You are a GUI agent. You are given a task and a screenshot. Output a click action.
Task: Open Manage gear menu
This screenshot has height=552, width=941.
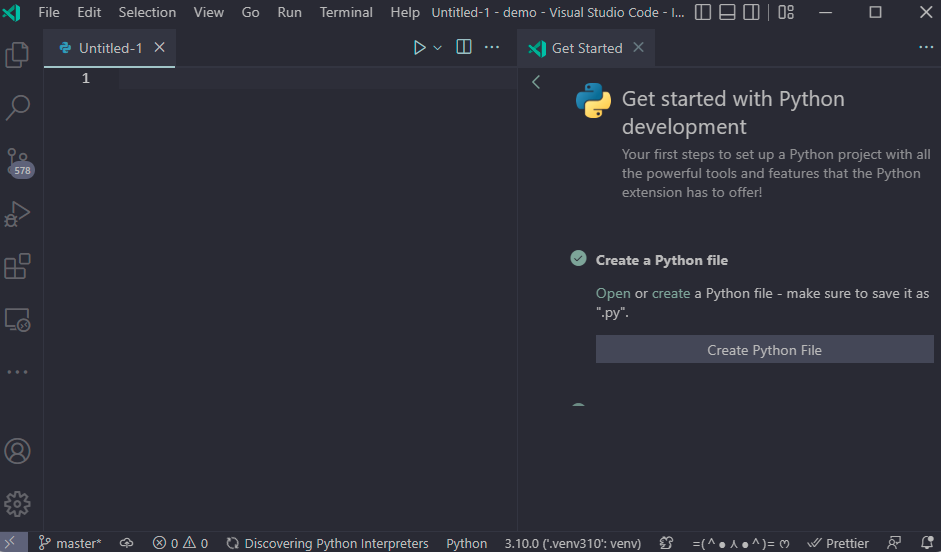[17, 504]
